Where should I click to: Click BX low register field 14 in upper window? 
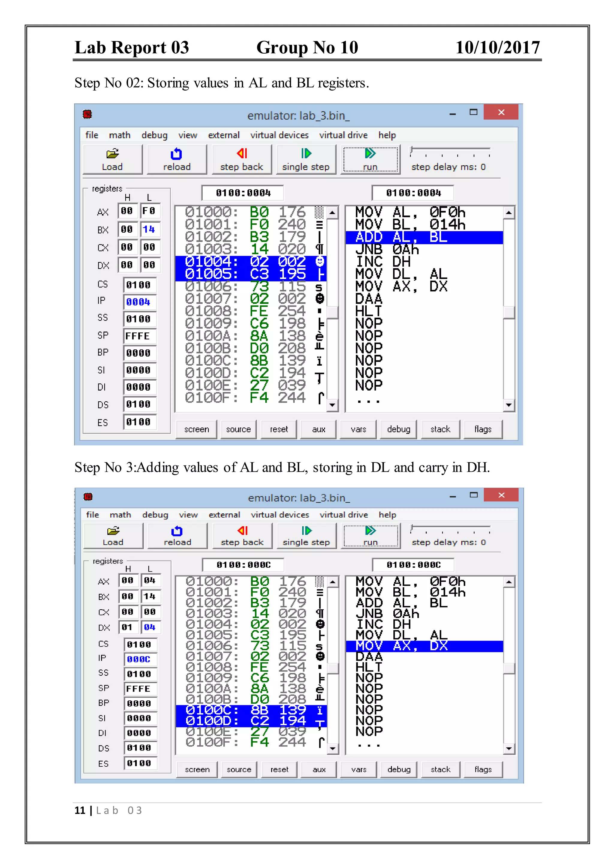[x=151, y=229]
